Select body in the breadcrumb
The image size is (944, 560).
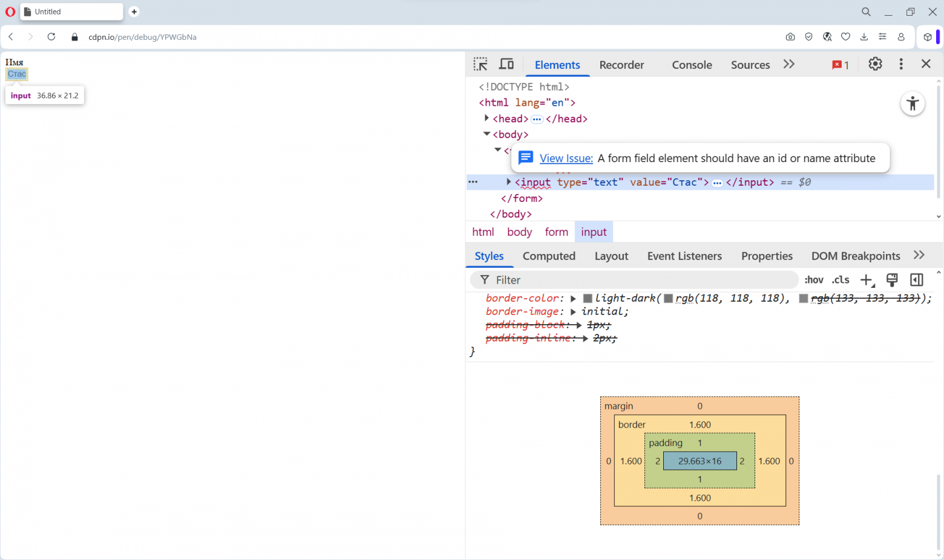[519, 232]
